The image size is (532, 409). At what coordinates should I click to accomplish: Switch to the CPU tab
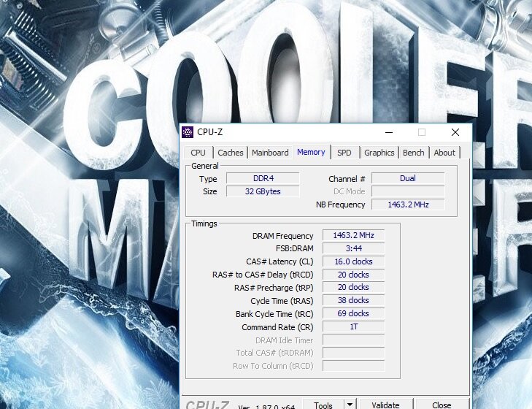pyautogui.click(x=198, y=153)
